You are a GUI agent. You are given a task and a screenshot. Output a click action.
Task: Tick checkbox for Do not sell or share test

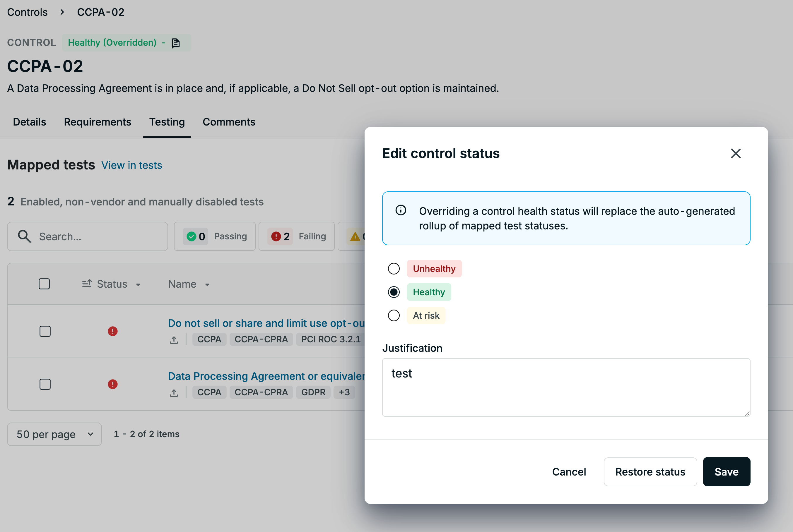pos(45,331)
